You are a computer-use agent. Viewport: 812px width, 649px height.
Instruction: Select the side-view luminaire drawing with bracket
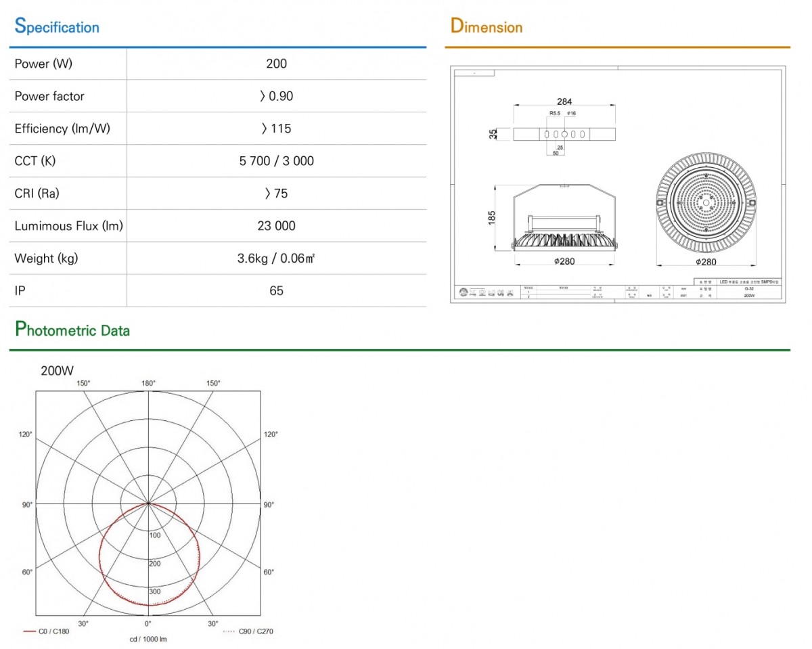click(564, 218)
